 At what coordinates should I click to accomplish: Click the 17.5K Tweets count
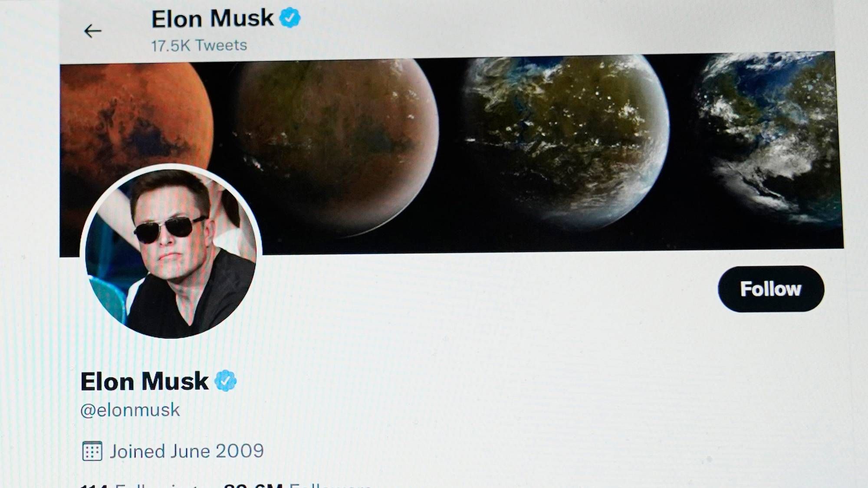[x=199, y=45]
